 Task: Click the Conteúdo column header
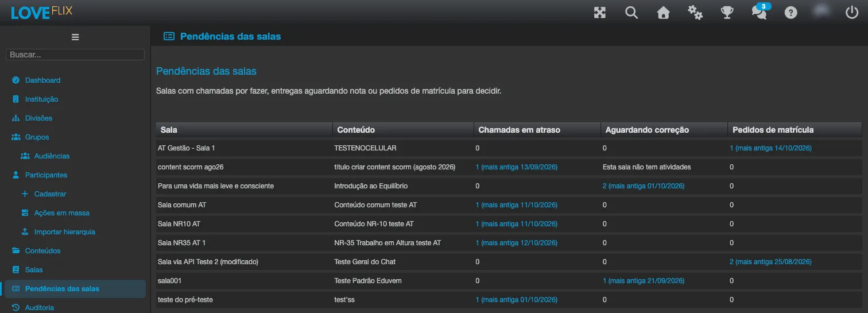(x=403, y=130)
